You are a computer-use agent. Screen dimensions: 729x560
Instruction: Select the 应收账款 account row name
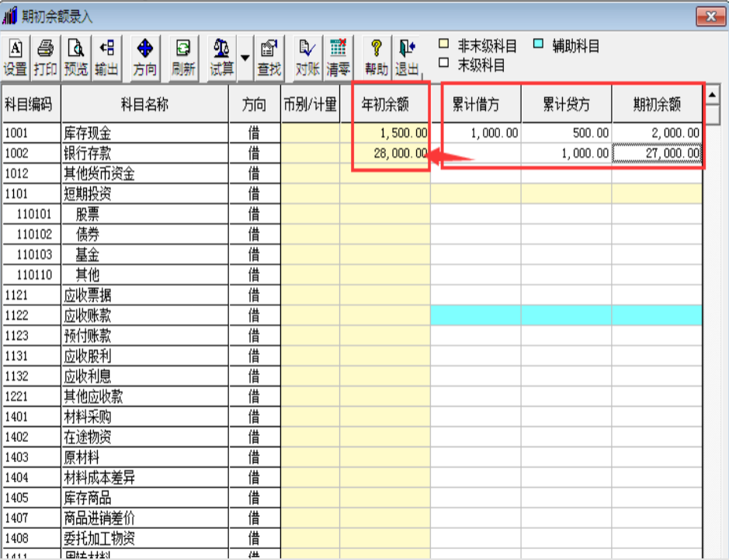(87, 315)
